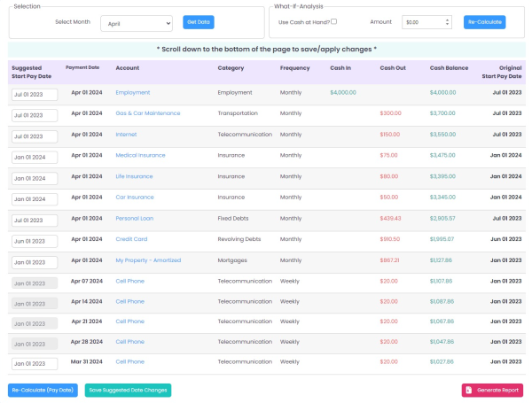The image size is (532, 403).
Task: Save Suggested Date Changes
Action: [x=128, y=390]
